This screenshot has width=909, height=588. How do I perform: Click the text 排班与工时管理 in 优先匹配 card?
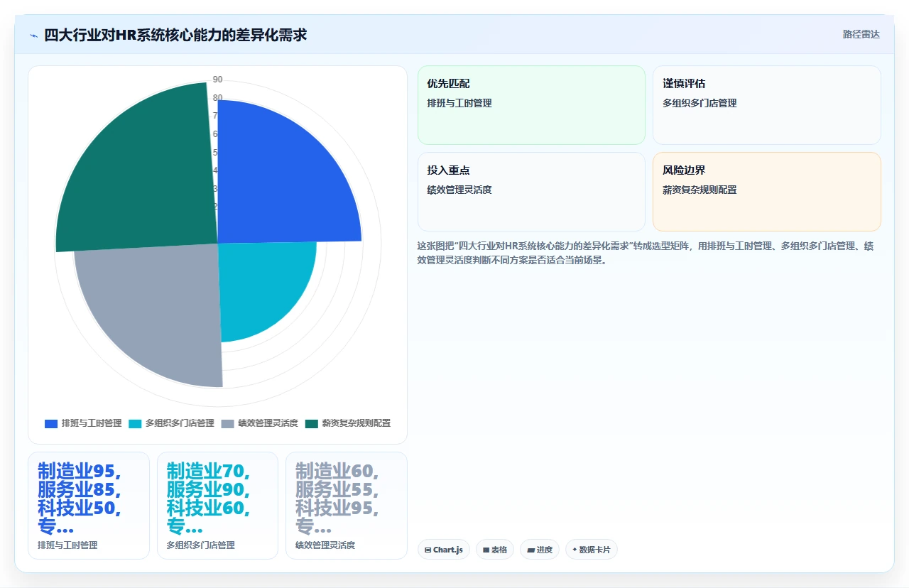459,103
